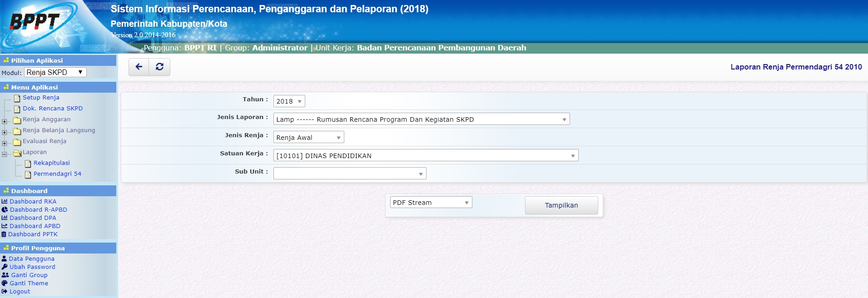Select Evaluasi Renja in the menu tree

point(45,141)
